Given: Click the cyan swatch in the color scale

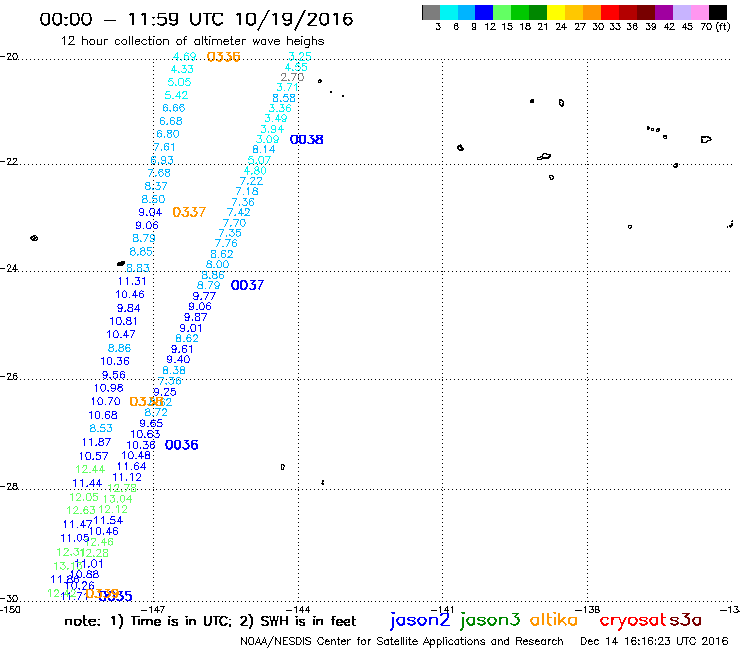Looking at the screenshot, I should 449,12.
